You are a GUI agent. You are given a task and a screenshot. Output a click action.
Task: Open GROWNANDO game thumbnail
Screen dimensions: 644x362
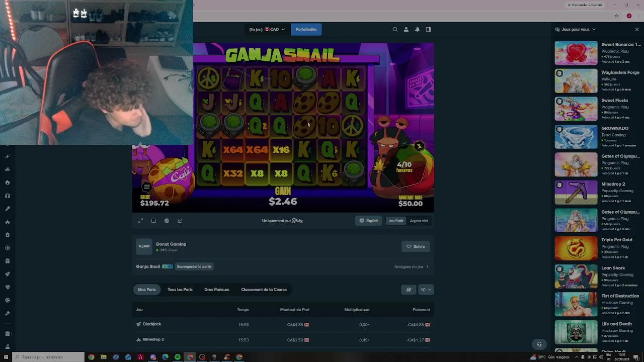pos(576,137)
